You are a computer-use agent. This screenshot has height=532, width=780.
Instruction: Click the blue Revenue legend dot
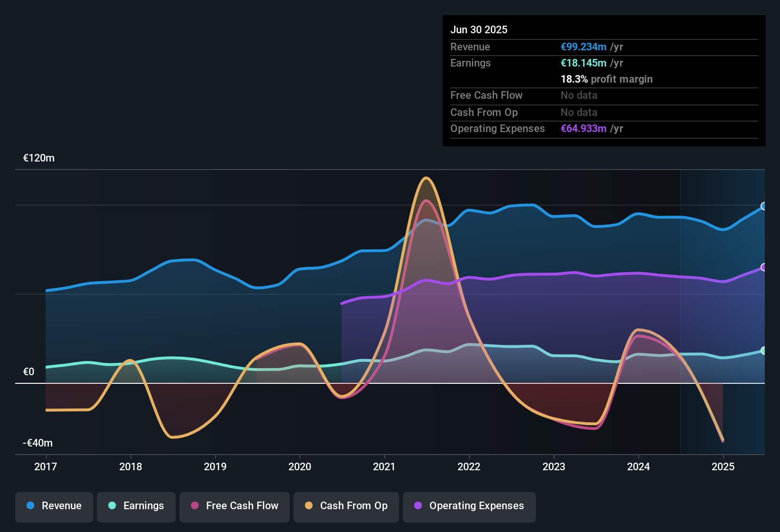pyautogui.click(x=30, y=505)
